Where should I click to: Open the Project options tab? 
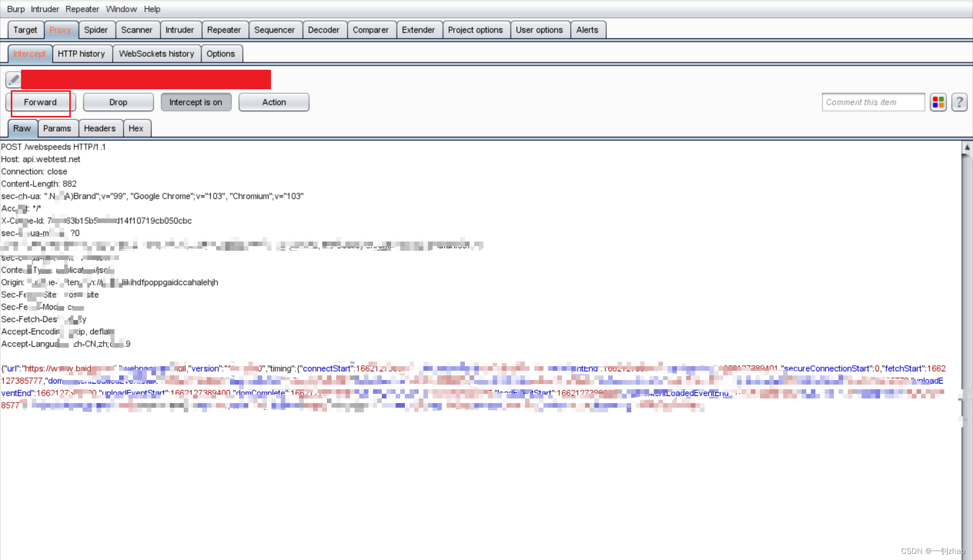[475, 30]
